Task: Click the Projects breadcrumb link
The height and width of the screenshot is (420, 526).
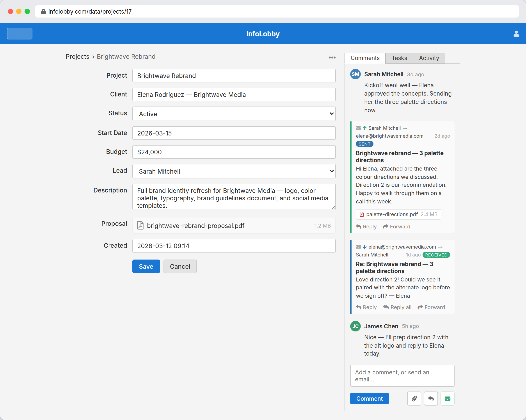Action: 77,57
